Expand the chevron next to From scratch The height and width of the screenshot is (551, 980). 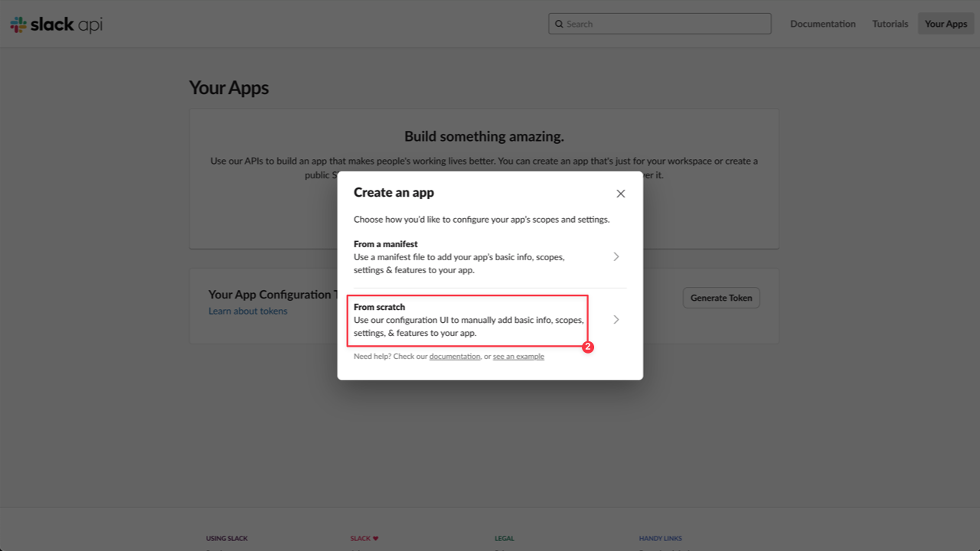pyautogui.click(x=616, y=319)
